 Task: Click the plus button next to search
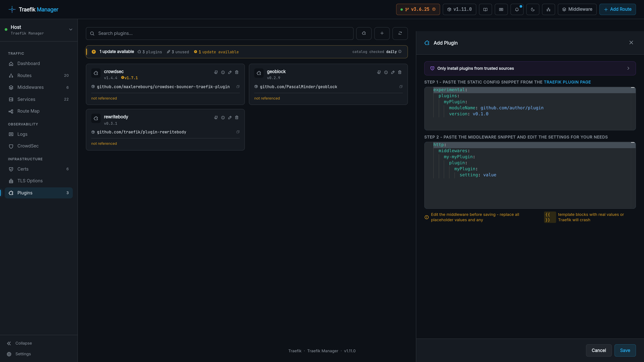click(x=382, y=34)
